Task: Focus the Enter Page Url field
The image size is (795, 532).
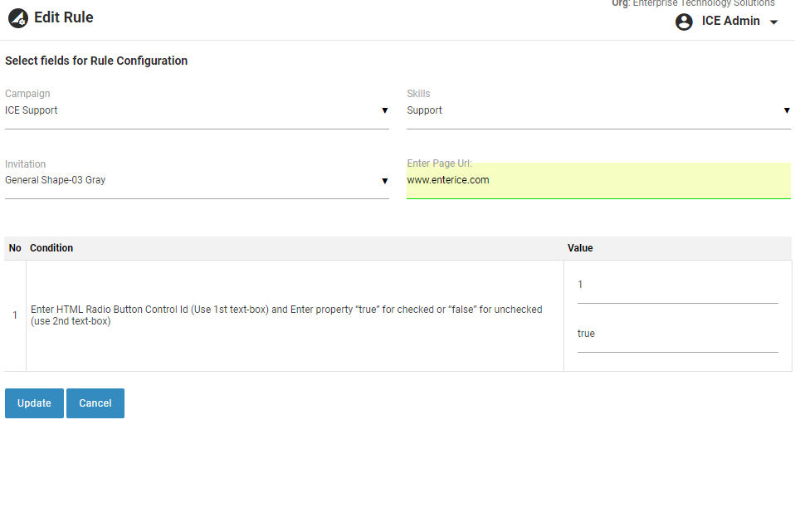Action: 597,180
